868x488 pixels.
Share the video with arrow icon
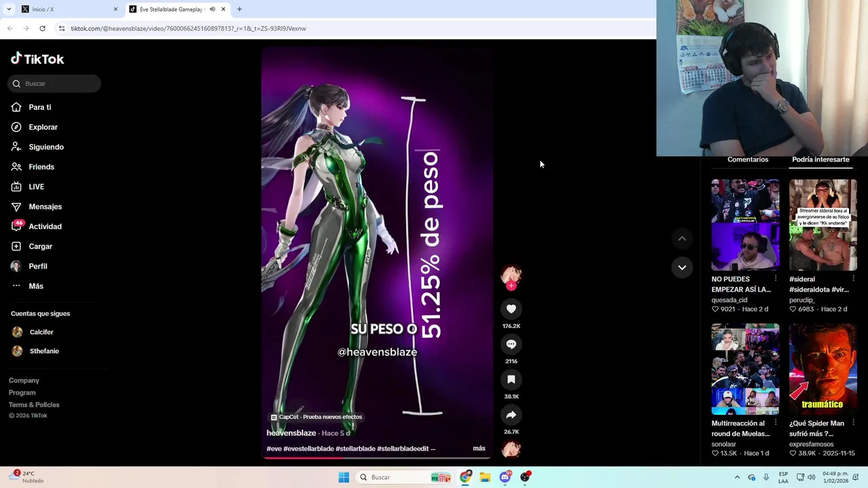511,415
